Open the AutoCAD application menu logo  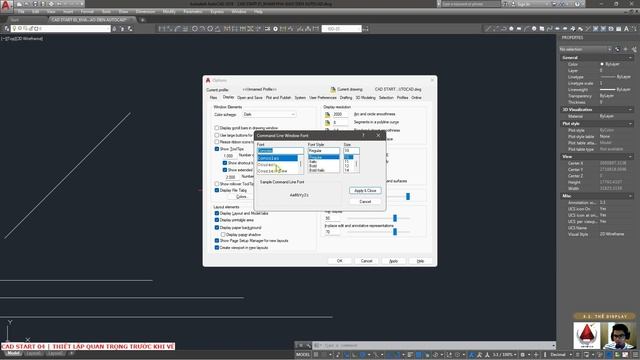tap(6, 6)
